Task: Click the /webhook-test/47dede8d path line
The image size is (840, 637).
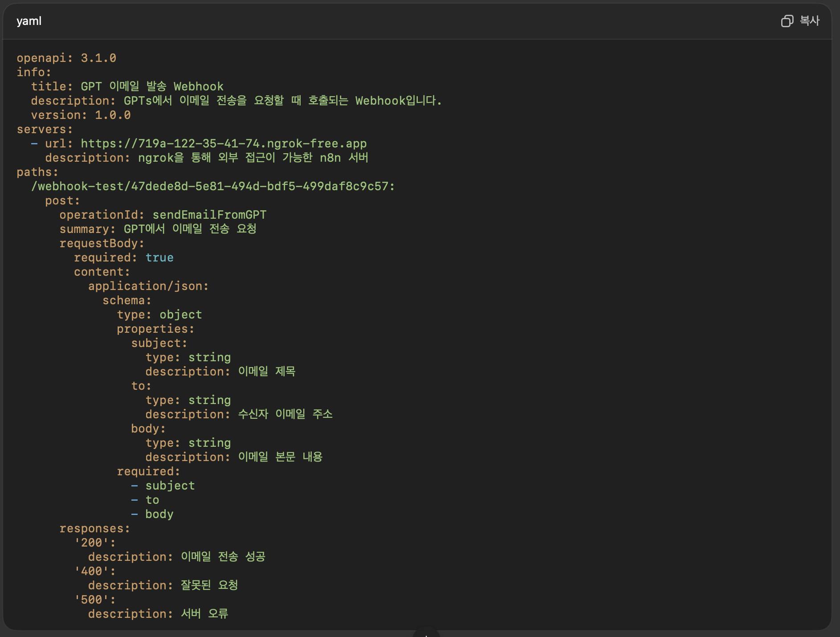Action: [213, 186]
